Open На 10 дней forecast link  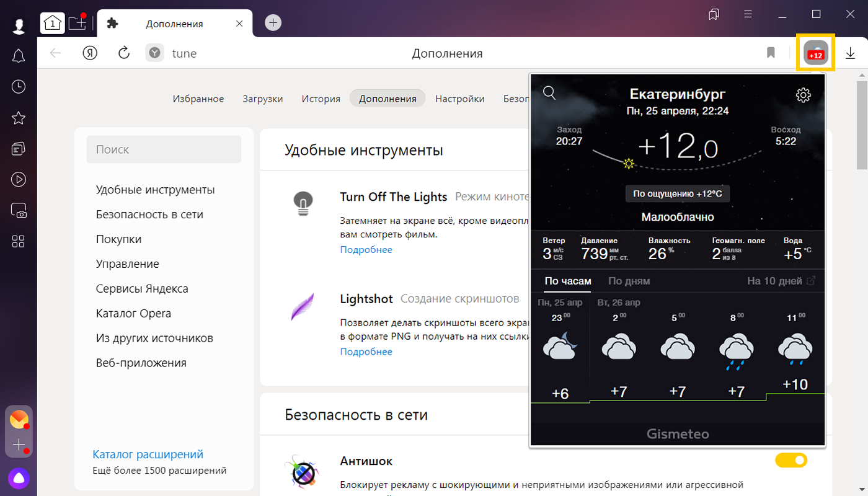[x=781, y=281]
